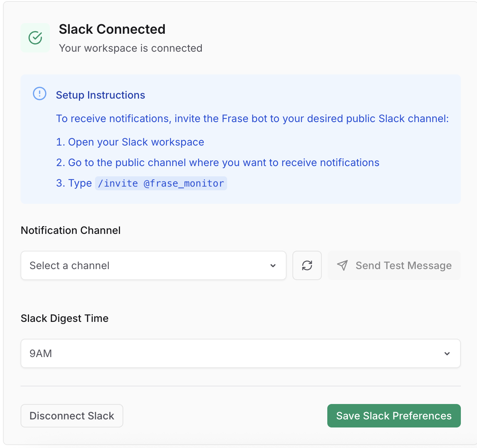
Task: Click the 'Your workspace is connected' text
Action: [131, 48]
